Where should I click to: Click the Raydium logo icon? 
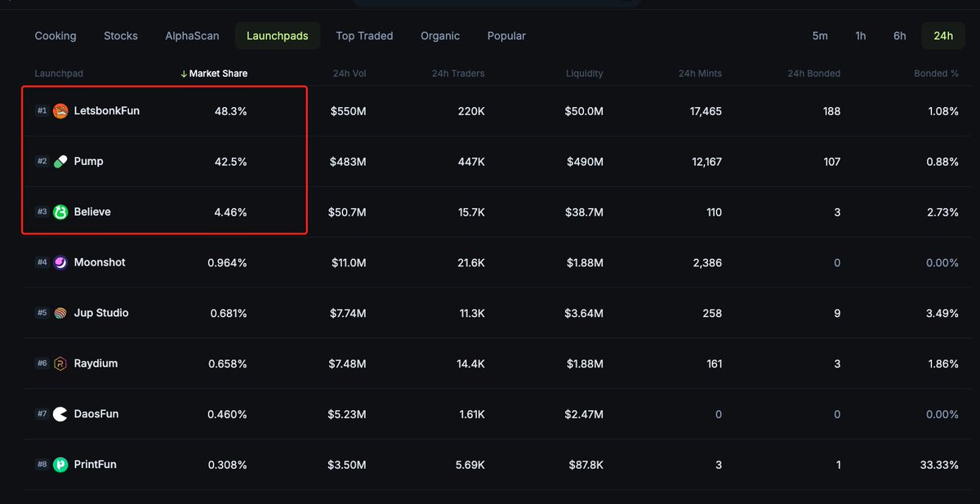click(60, 364)
